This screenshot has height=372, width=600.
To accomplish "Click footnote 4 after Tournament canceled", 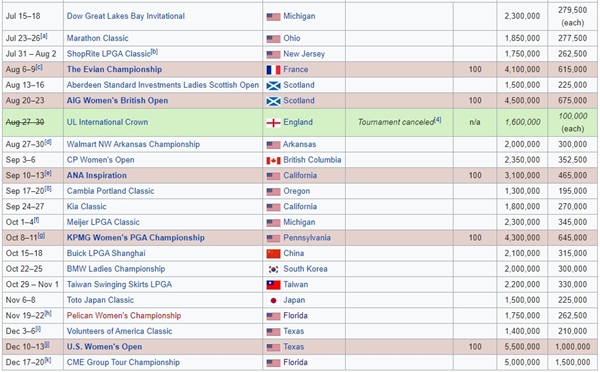I will point(437,120).
